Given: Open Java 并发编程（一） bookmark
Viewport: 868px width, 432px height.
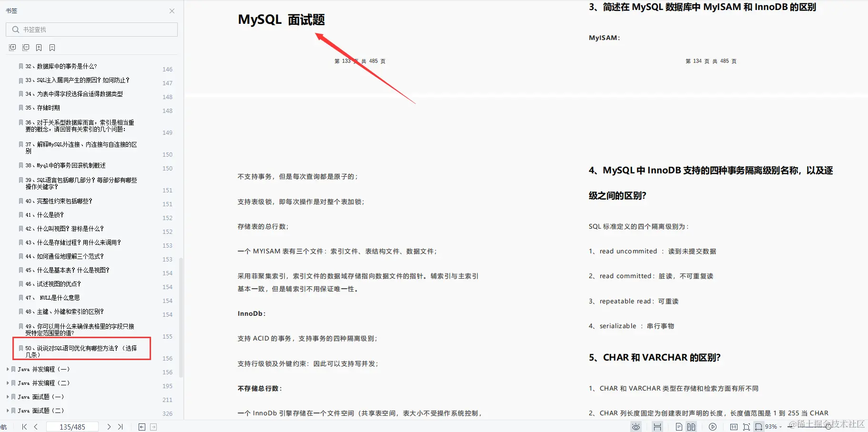Looking at the screenshot, I should click(x=44, y=370).
